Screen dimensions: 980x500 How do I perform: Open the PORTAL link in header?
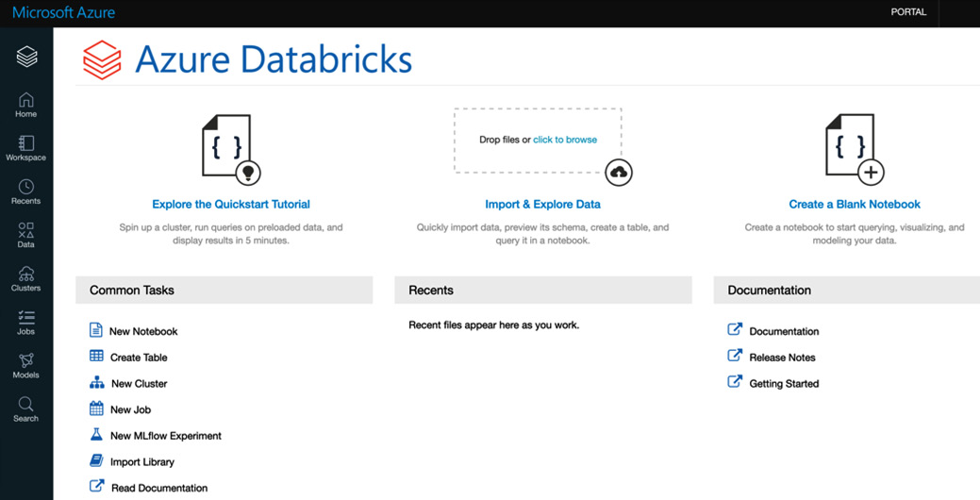pyautogui.click(x=908, y=12)
